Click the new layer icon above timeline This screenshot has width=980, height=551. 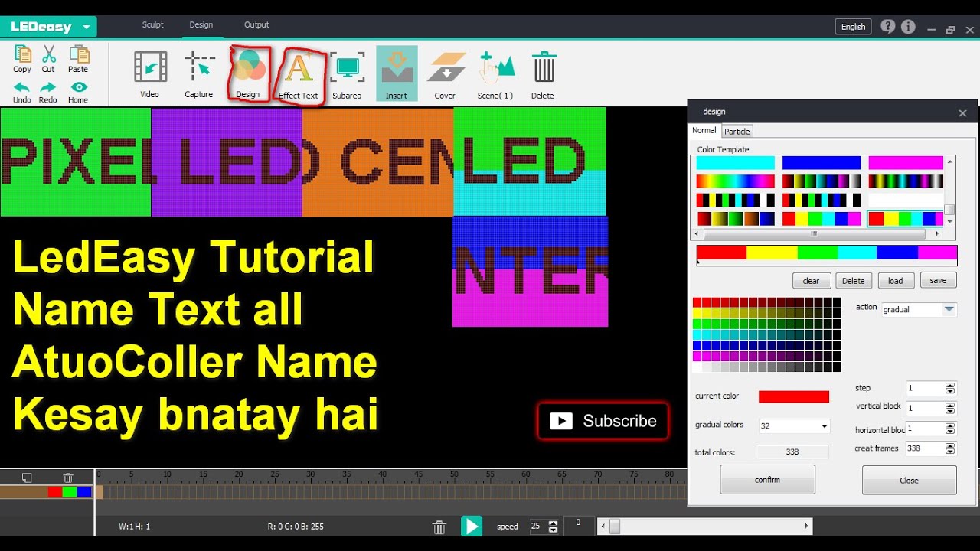(x=27, y=478)
